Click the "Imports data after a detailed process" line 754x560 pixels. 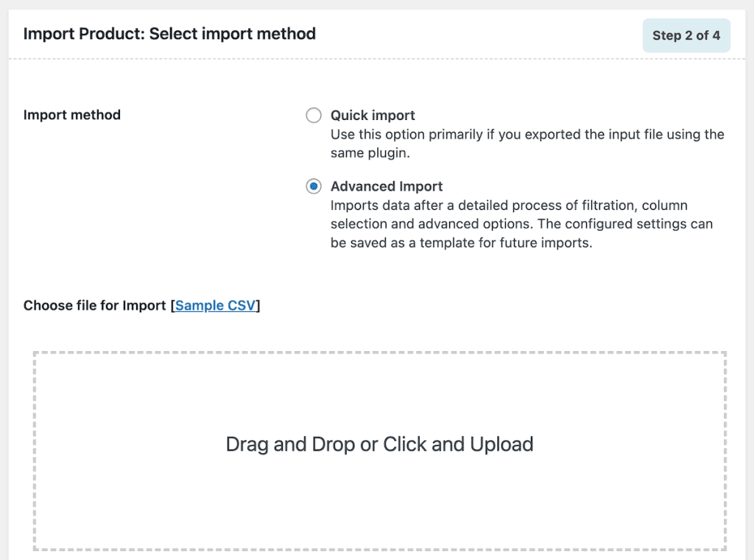[509, 205]
